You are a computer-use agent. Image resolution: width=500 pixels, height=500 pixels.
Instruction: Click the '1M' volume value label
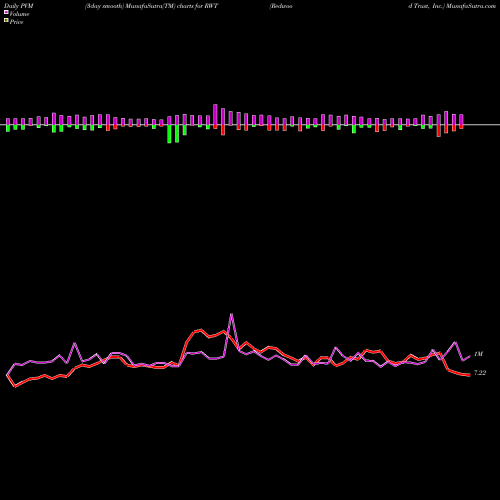[478, 354]
